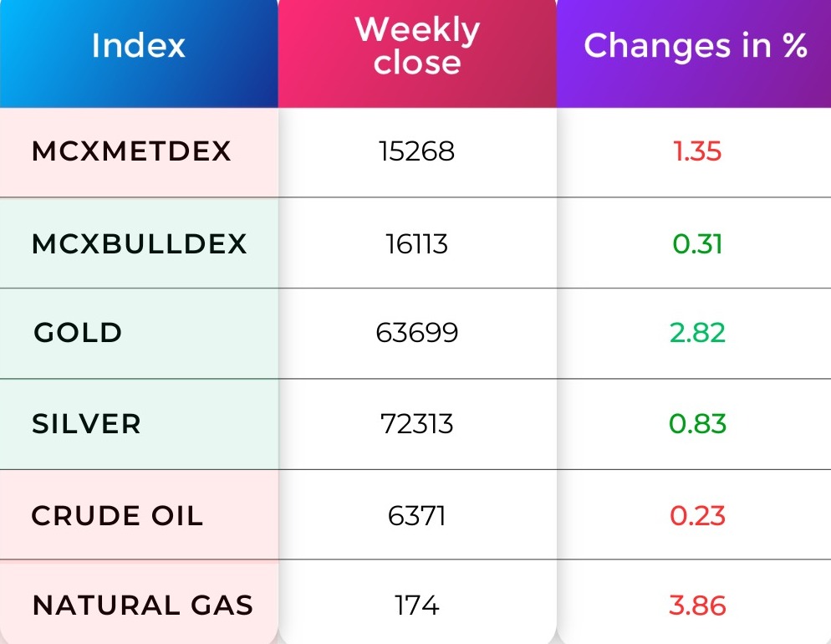Click Gold's weekly close 63699

tap(417, 333)
